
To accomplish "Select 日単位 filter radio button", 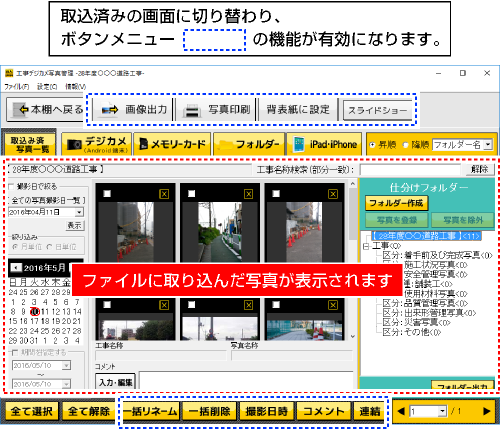I will (49, 247).
